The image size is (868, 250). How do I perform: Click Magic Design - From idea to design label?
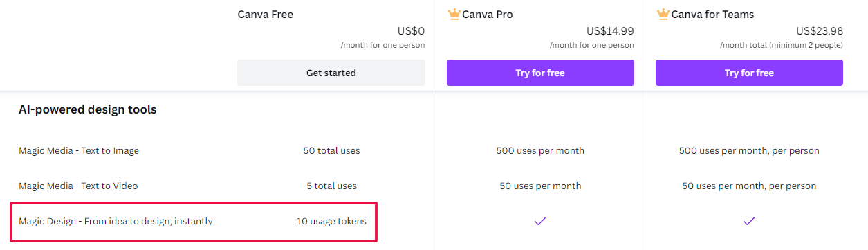116,222
